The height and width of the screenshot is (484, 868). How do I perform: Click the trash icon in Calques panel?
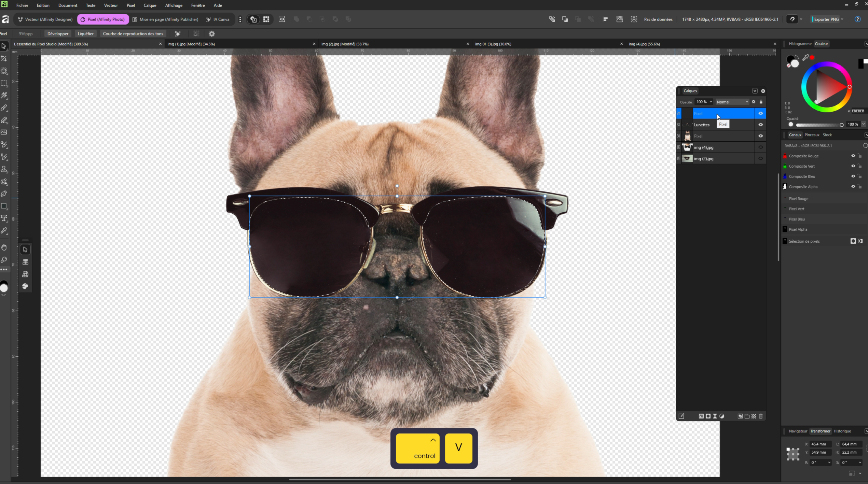tap(761, 416)
